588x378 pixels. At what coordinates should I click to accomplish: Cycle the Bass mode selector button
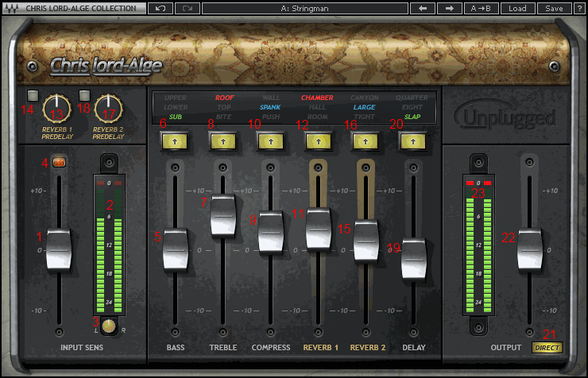[175, 141]
